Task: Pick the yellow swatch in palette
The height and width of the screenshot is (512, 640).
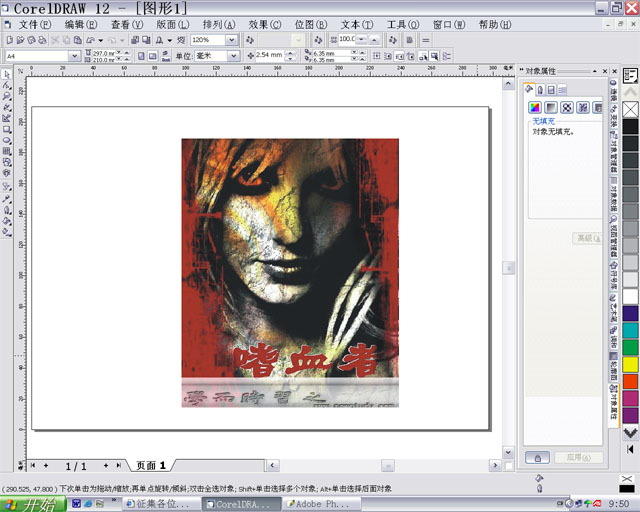Action: pyautogui.click(x=630, y=364)
